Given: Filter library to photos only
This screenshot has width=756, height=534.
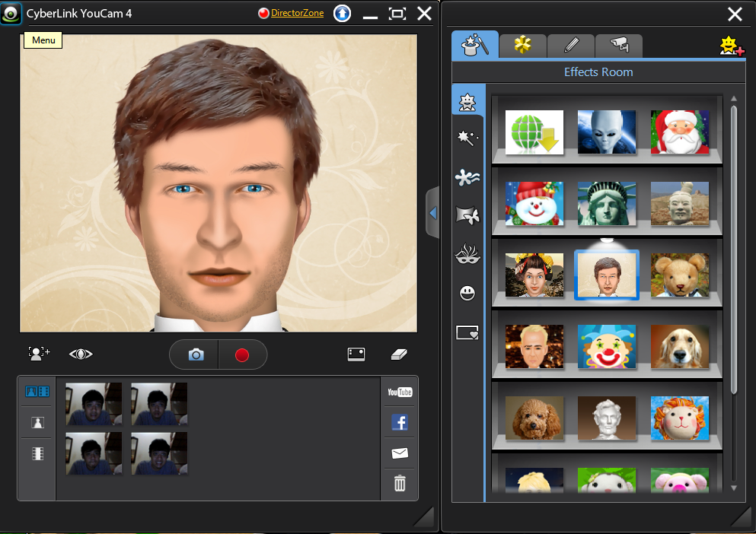Looking at the screenshot, I should pos(37,423).
